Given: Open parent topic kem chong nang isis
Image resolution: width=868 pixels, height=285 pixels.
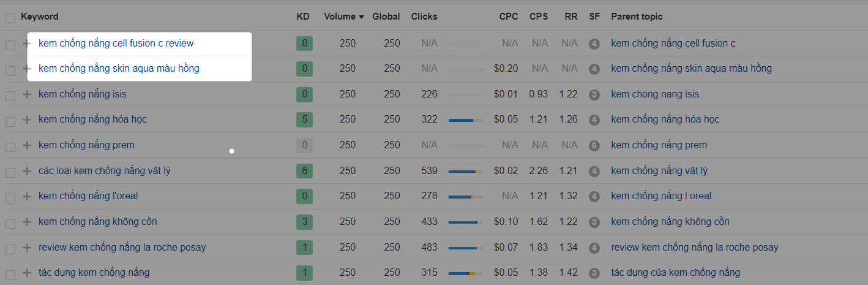Looking at the screenshot, I should pyautogui.click(x=655, y=94).
